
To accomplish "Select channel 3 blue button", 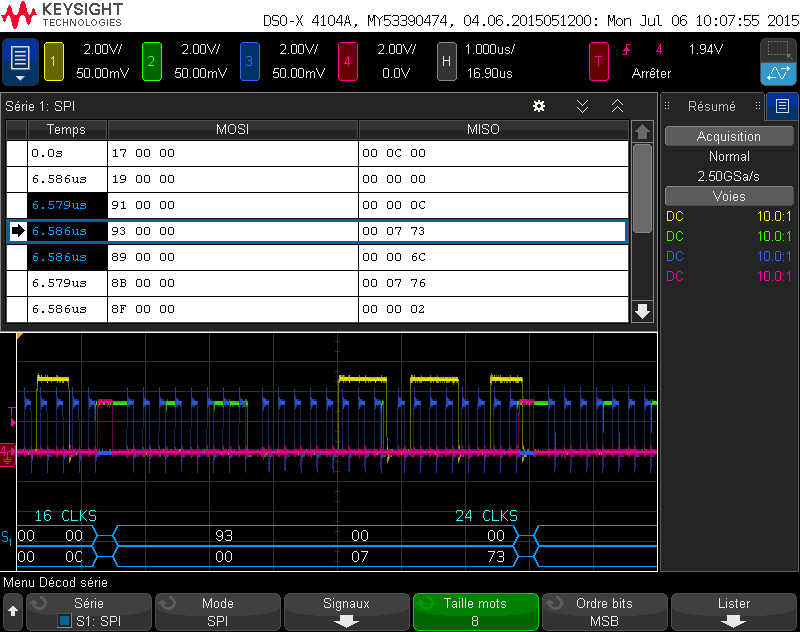I will click(x=250, y=62).
